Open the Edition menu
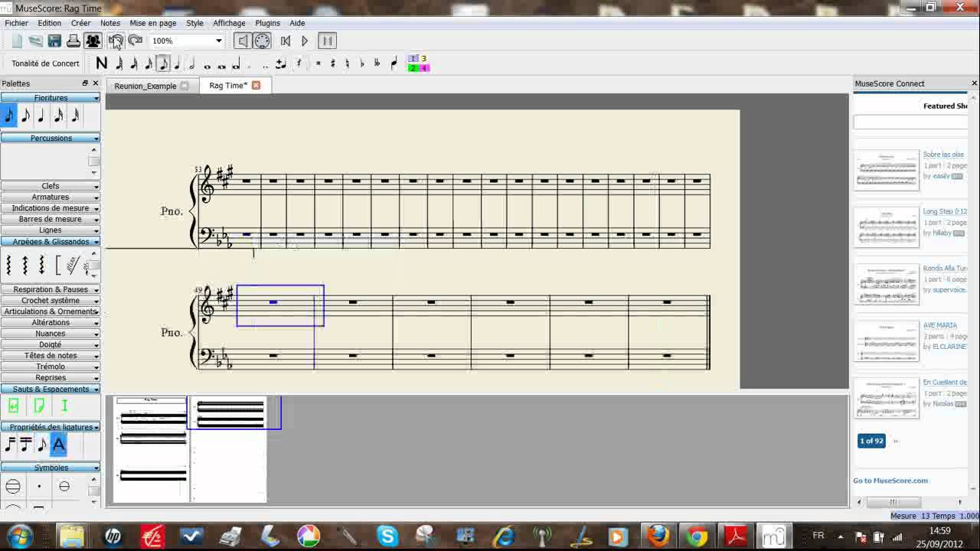The width and height of the screenshot is (980, 551). click(49, 23)
